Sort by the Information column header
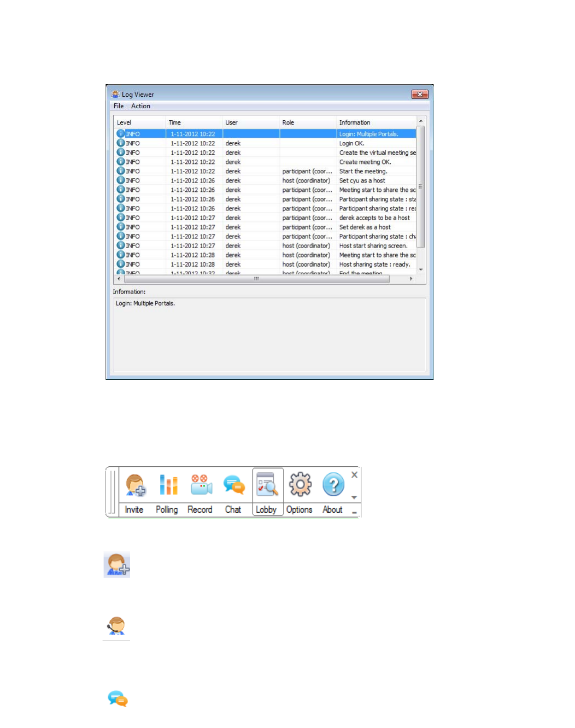The image size is (575, 728). 376,122
